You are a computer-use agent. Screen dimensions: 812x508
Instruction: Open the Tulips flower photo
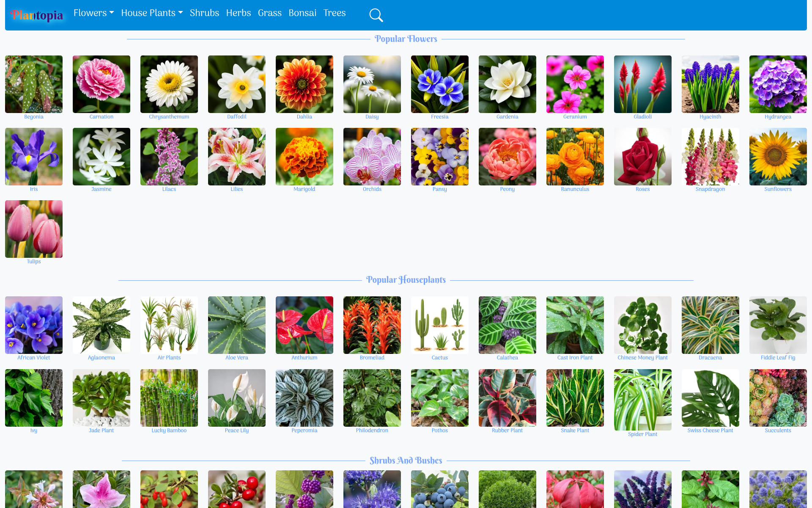[x=34, y=229]
